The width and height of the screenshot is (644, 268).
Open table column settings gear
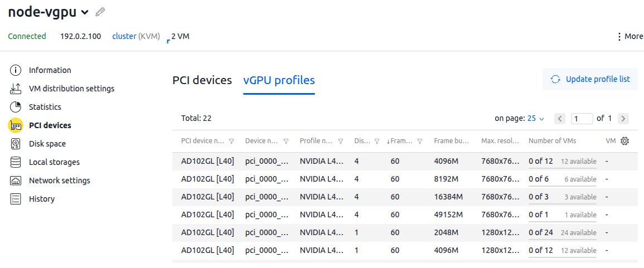tap(625, 141)
